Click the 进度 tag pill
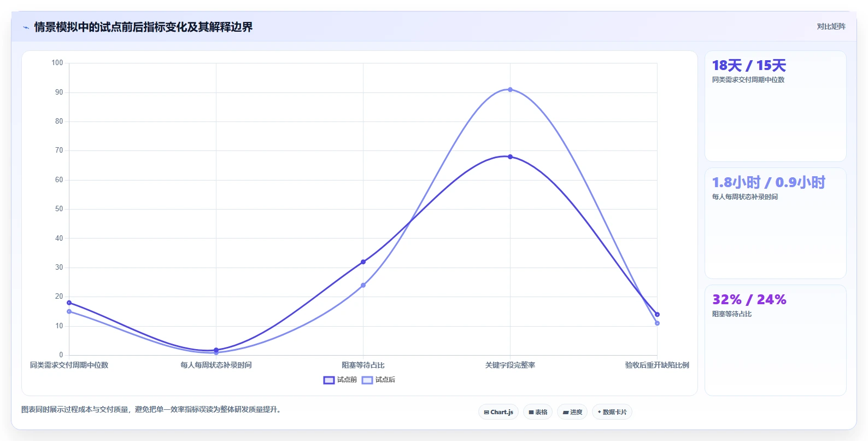868x441 pixels. coord(572,412)
